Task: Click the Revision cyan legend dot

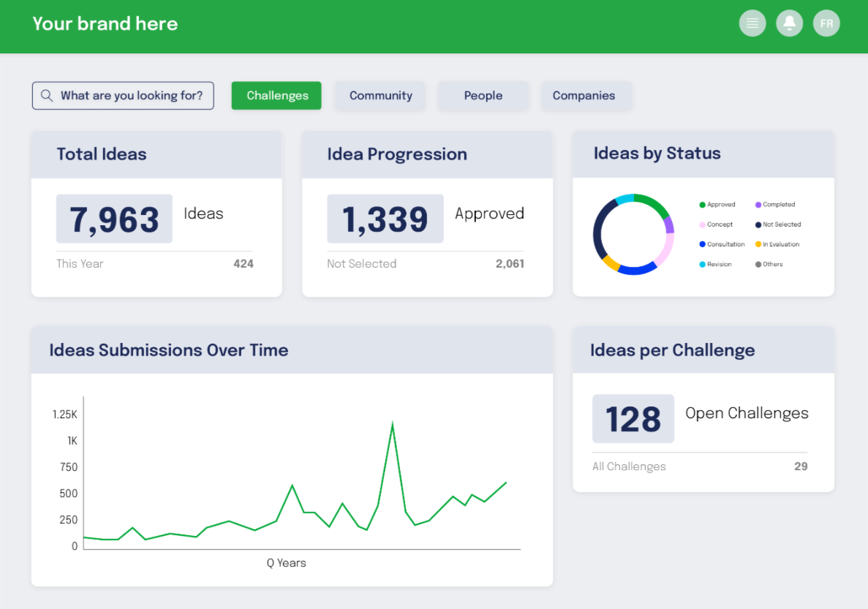Action: click(x=703, y=265)
